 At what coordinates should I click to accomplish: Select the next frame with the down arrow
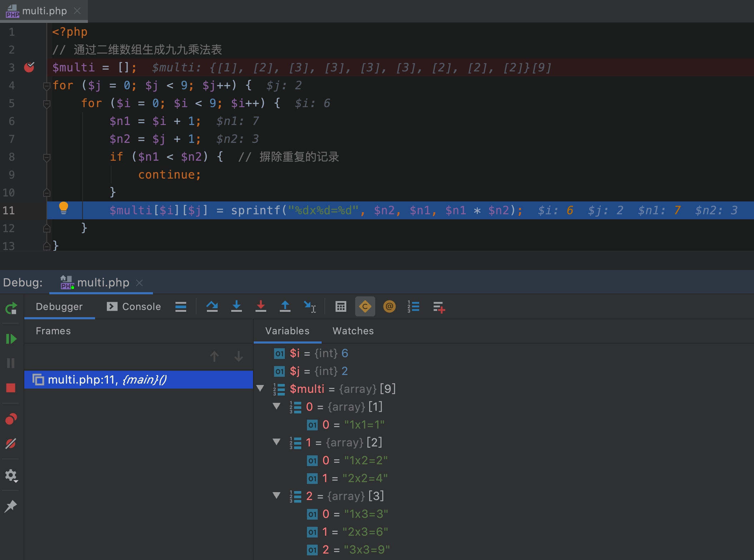(x=239, y=356)
